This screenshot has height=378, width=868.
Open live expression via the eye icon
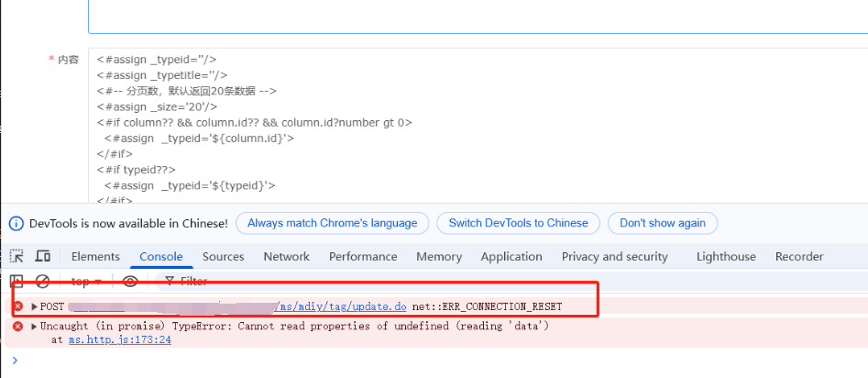[x=130, y=282]
